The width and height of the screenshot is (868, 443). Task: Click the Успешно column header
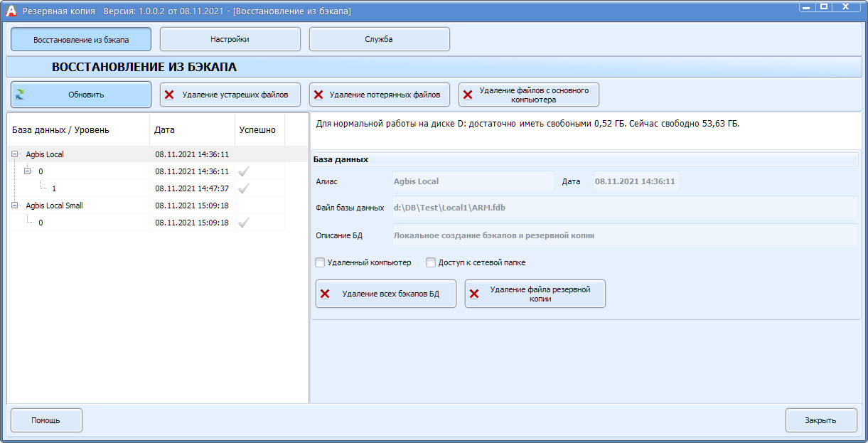coord(259,130)
